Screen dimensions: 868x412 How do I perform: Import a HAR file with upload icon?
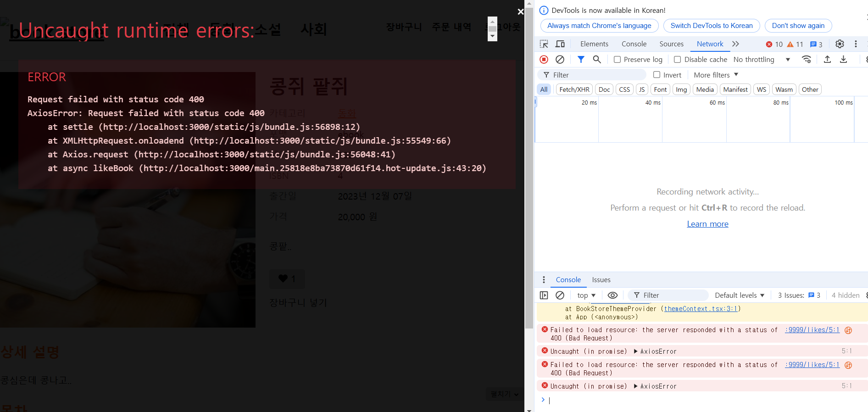click(827, 59)
